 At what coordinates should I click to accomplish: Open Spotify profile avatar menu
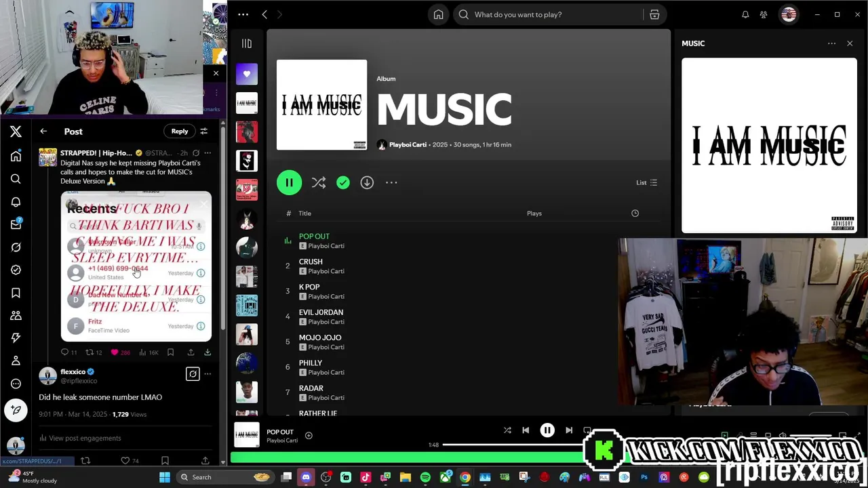(x=789, y=14)
